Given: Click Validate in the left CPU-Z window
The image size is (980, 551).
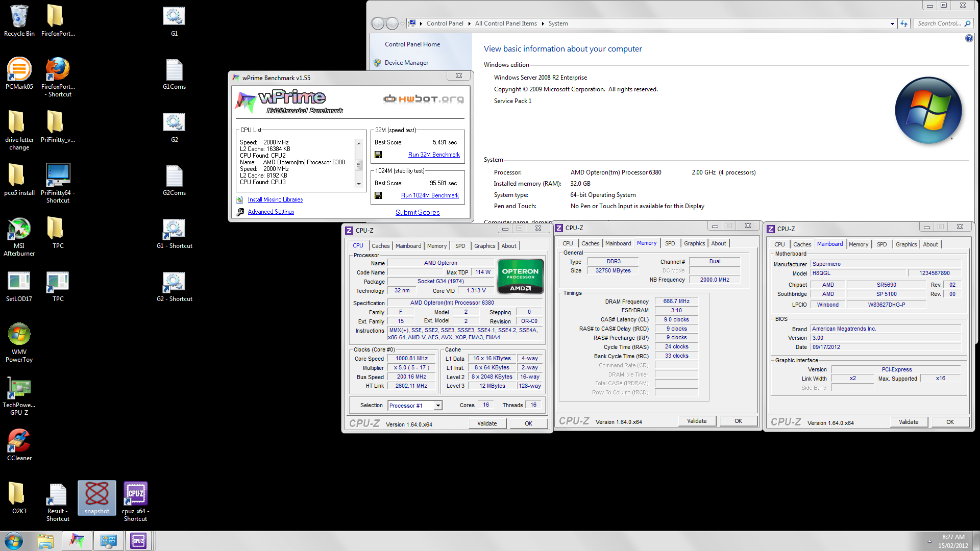Looking at the screenshot, I should [487, 423].
